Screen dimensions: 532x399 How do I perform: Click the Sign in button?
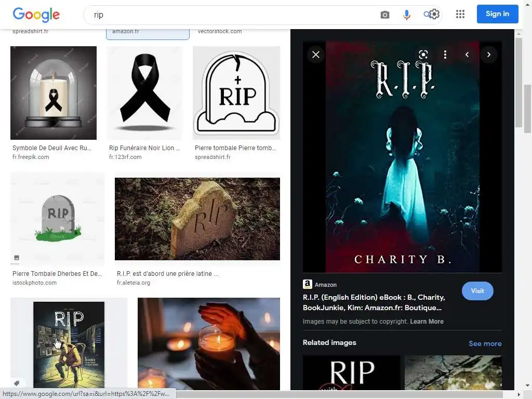click(x=497, y=14)
